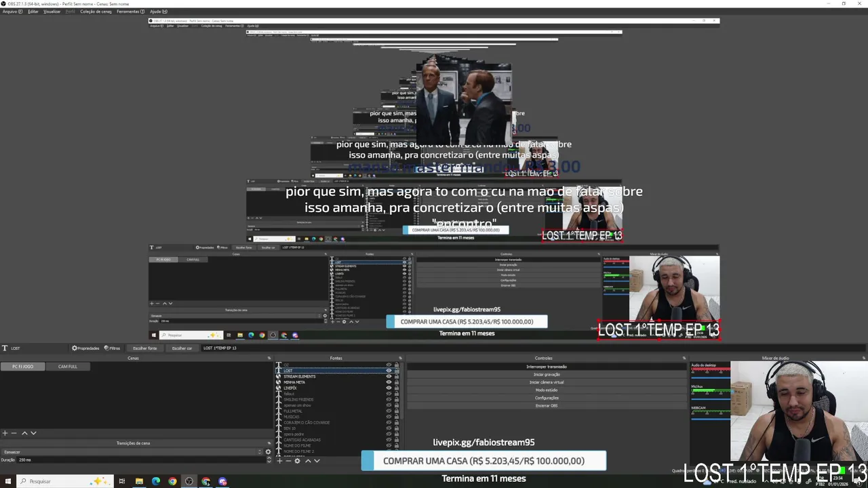Viewport: 868px width, 488px height.
Task: Click Escolher cor button
Action: (182, 348)
